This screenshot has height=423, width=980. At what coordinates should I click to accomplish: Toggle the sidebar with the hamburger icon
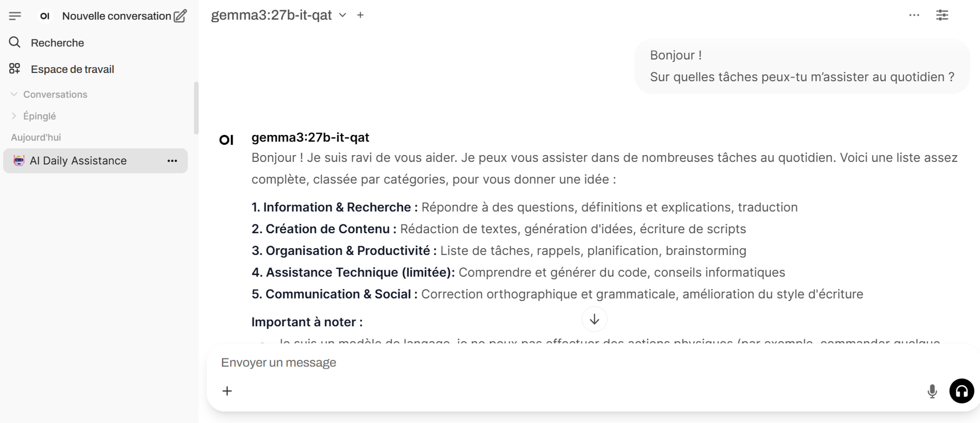15,16
